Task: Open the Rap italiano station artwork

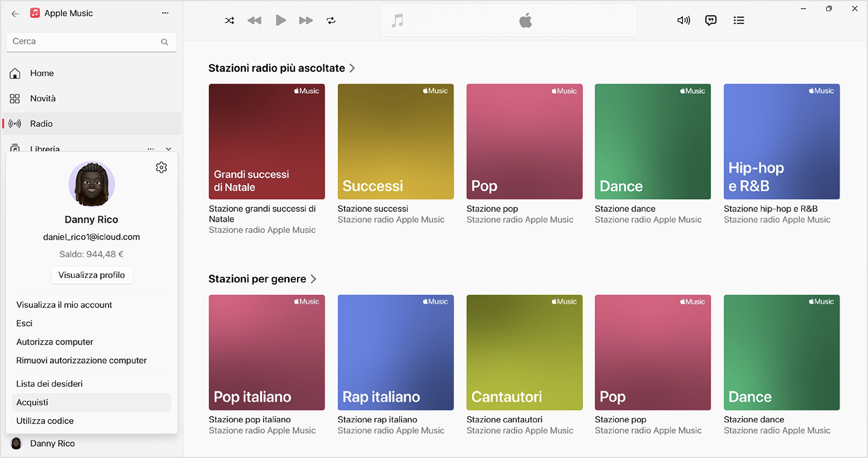Action: point(396,352)
